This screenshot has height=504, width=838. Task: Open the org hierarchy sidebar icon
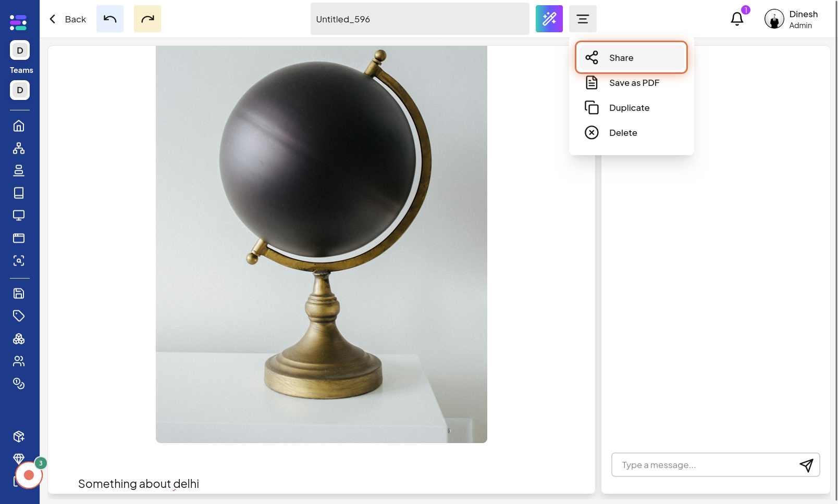point(19,148)
